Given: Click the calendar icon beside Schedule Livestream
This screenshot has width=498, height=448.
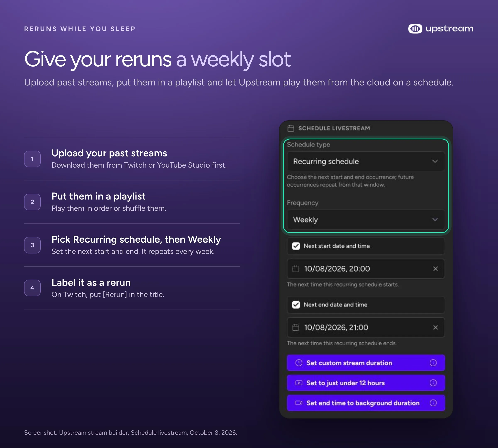Looking at the screenshot, I should (291, 128).
